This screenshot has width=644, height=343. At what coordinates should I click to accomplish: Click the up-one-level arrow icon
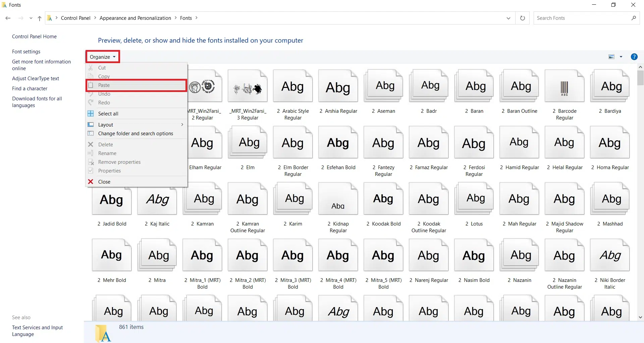point(40,18)
